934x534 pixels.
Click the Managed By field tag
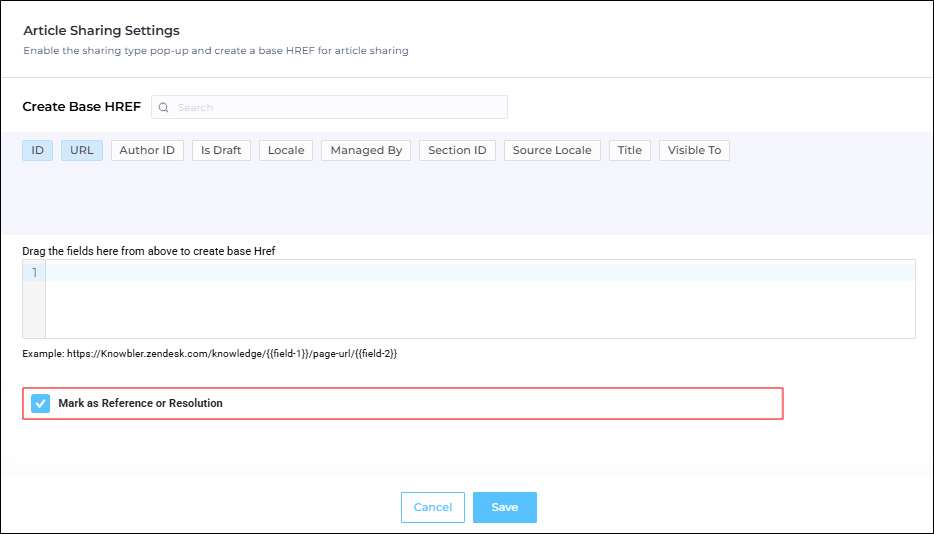point(366,150)
